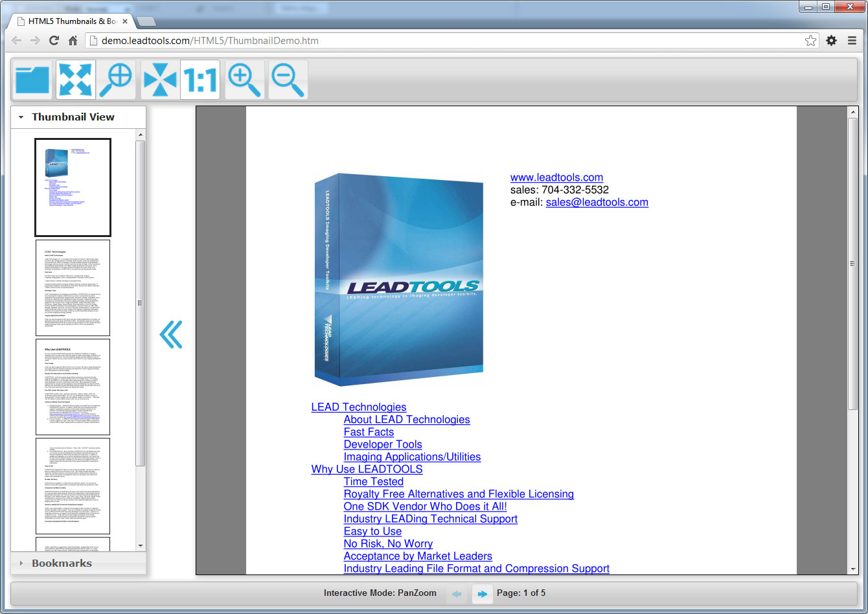
Task: Open a new browser tab
Action: point(147,22)
